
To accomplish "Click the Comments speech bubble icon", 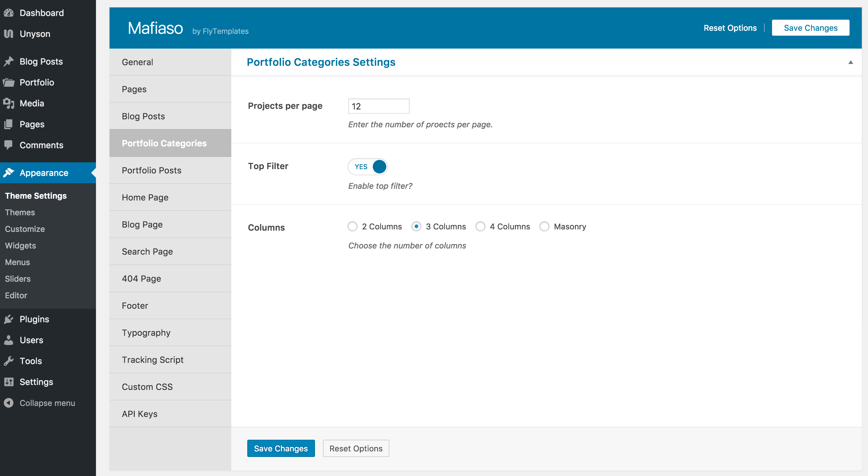I will pos(9,145).
